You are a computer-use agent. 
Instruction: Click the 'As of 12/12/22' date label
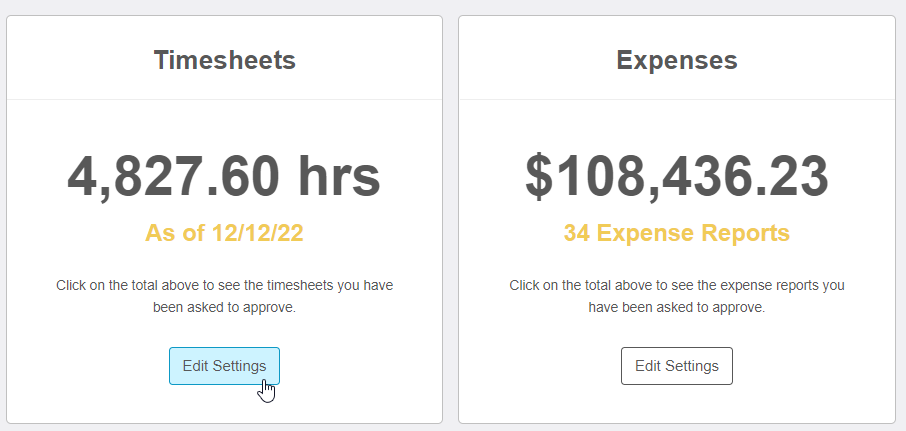coord(224,233)
